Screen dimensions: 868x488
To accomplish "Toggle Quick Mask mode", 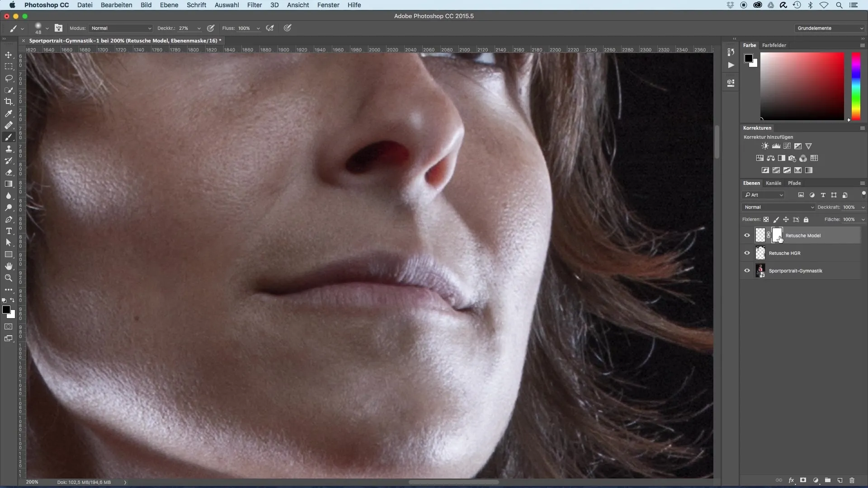I will pyautogui.click(x=9, y=327).
